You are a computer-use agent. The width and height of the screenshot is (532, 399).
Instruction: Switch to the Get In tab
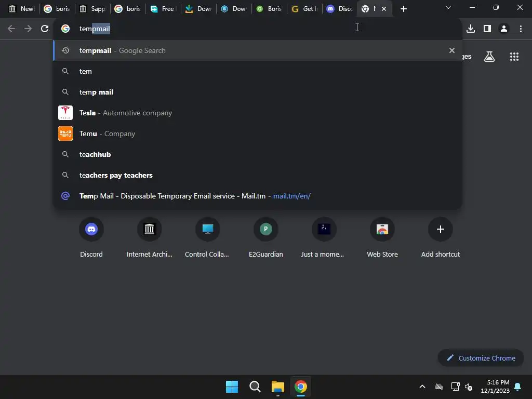(304, 9)
